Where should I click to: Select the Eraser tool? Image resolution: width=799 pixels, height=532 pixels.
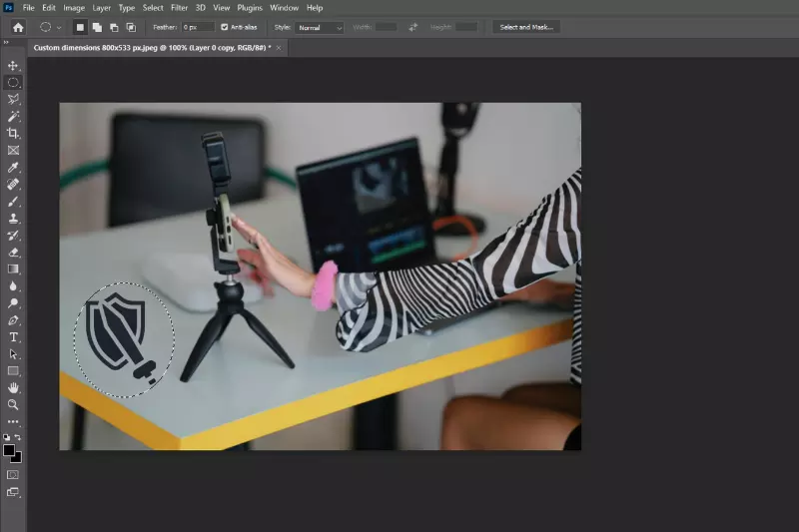click(x=13, y=253)
